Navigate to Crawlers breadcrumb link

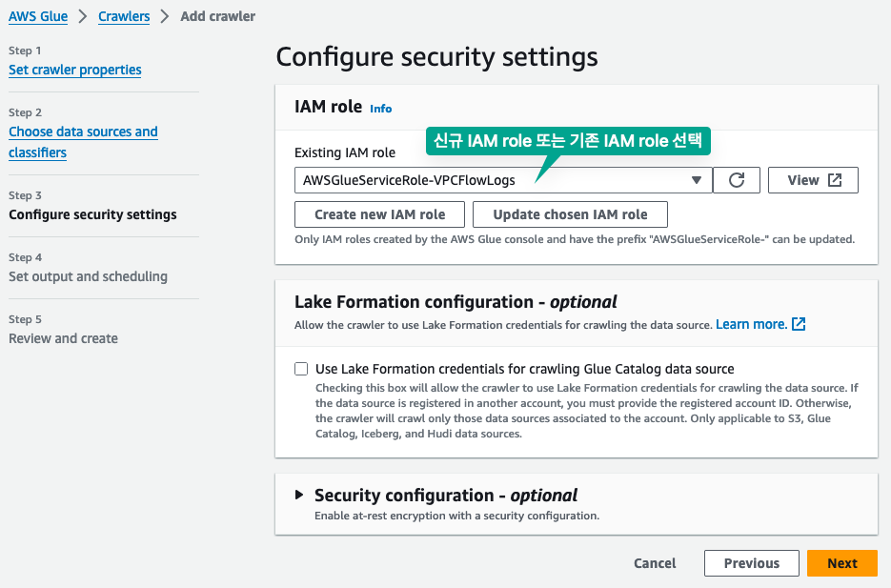point(124,16)
